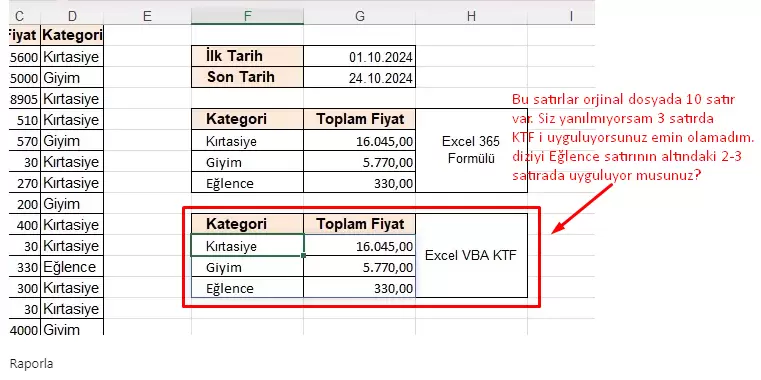
Task: Select Eğlence row in VBA KTF table
Action: tap(248, 287)
